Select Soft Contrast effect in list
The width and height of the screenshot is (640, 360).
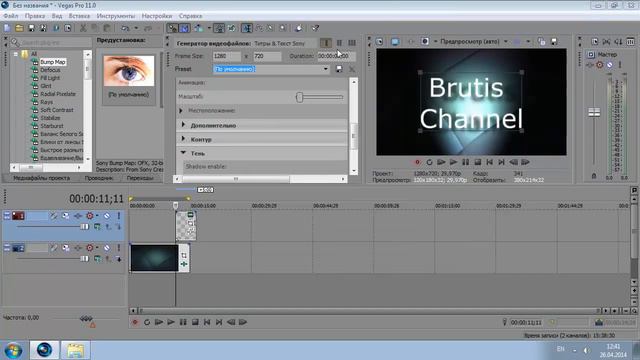click(x=57, y=110)
